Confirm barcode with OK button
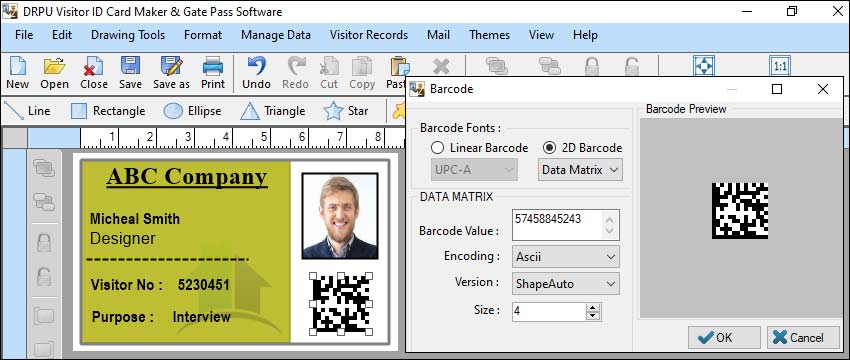 point(724,337)
